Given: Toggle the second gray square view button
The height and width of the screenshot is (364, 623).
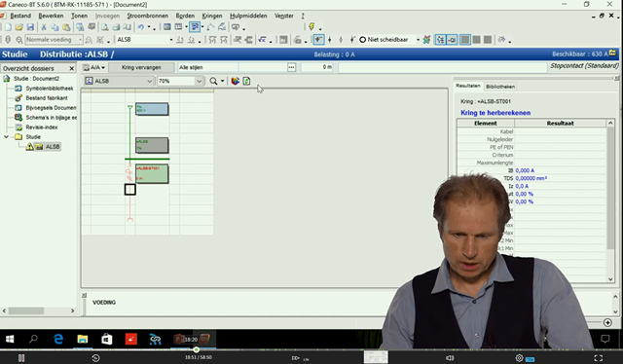Looking at the screenshot, I should point(476,39).
